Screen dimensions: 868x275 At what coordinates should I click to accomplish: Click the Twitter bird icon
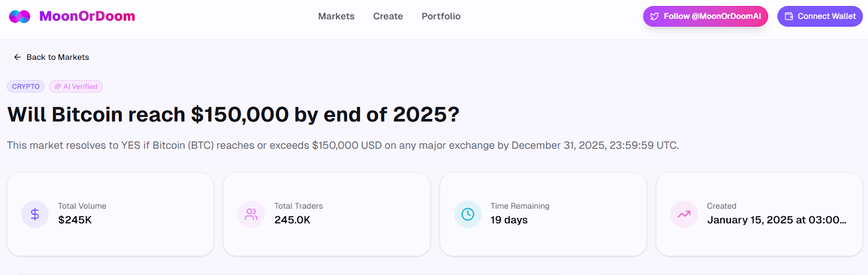655,16
